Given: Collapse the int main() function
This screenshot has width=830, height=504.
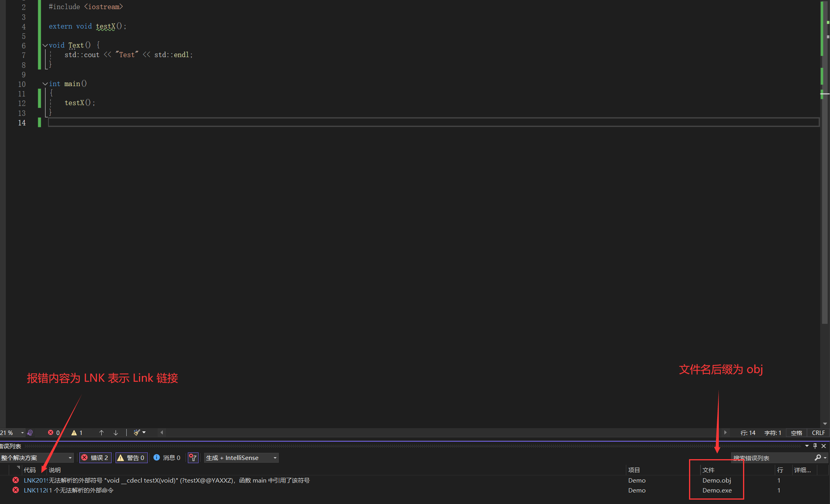Looking at the screenshot, I should [x=45, y=84].
